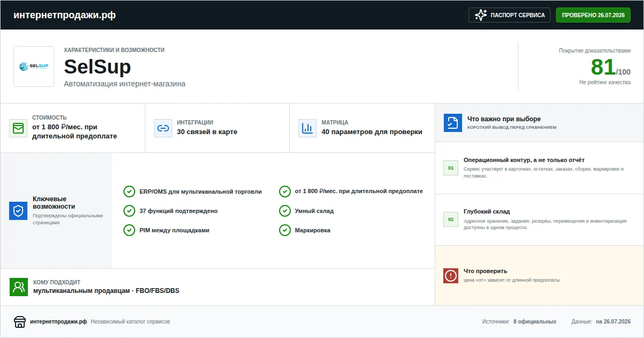Click the document check icon by Что важно при выборе
Viewport: 644px width, 338px height.
click(453, 123)
